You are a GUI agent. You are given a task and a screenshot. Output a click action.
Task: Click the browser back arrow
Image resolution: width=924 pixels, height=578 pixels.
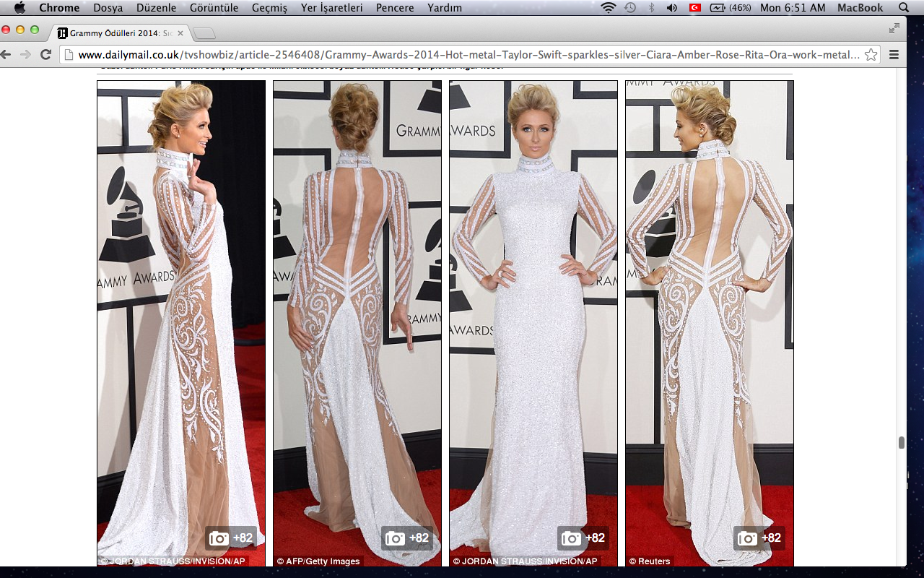coord(6,54)
